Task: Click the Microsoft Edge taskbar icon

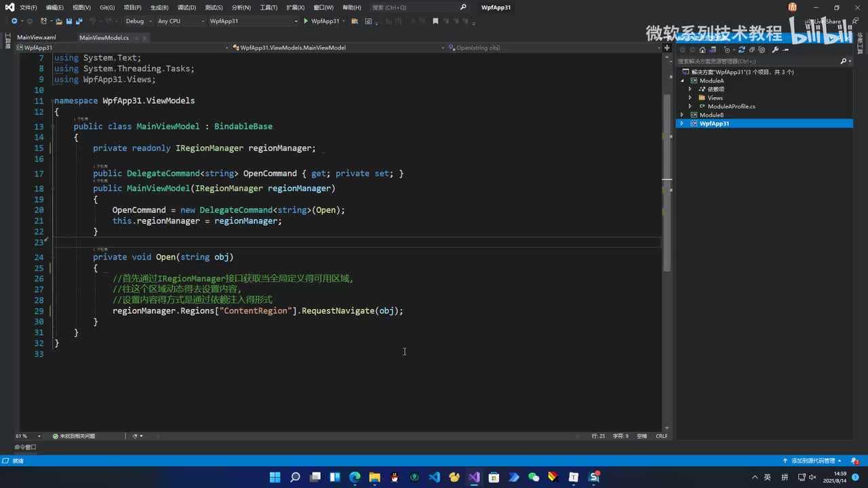Action: (355, 477)
